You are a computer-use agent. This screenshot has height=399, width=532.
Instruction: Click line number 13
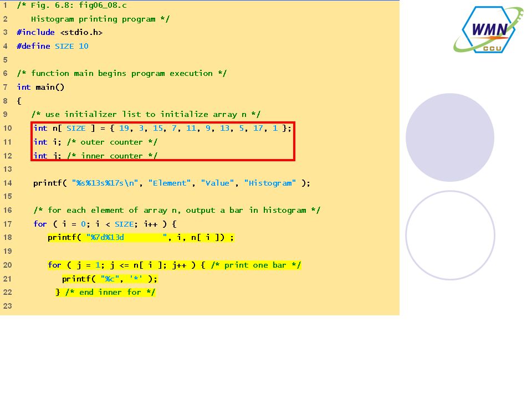7,170
